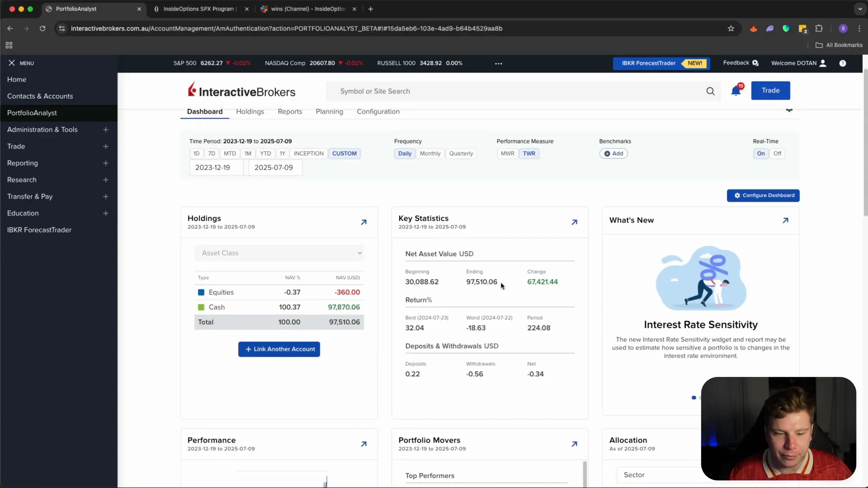Switch to the Configuration tab
Screen dimensions: 868x488
[x=378, y=112]
